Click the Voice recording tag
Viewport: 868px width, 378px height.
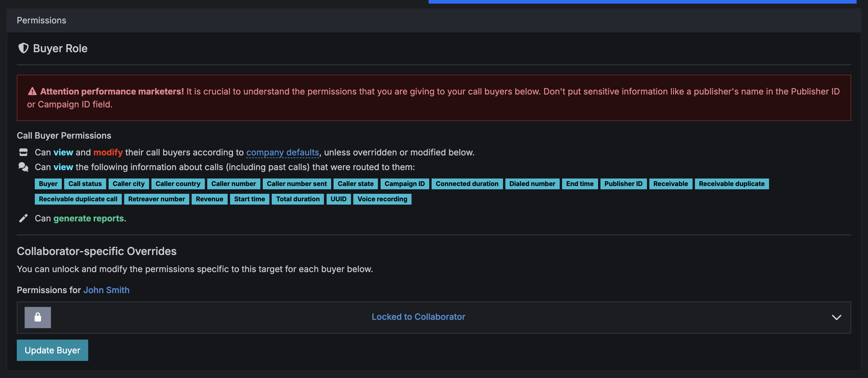[382, 199]
